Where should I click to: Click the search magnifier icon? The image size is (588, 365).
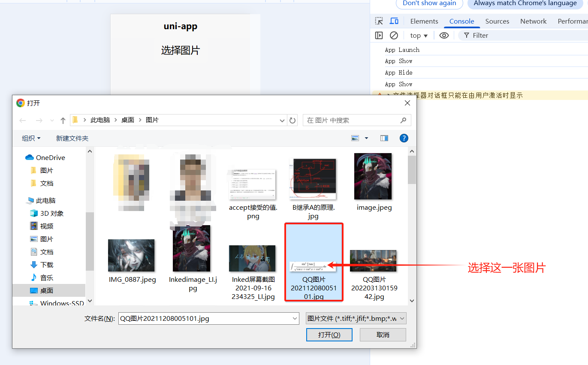(x=403, y=121)
